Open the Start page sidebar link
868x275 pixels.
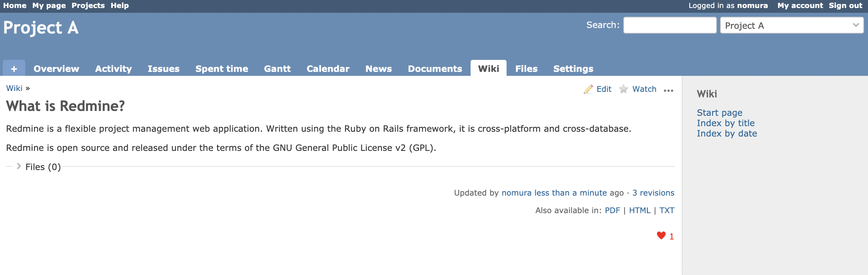(720, 113)
